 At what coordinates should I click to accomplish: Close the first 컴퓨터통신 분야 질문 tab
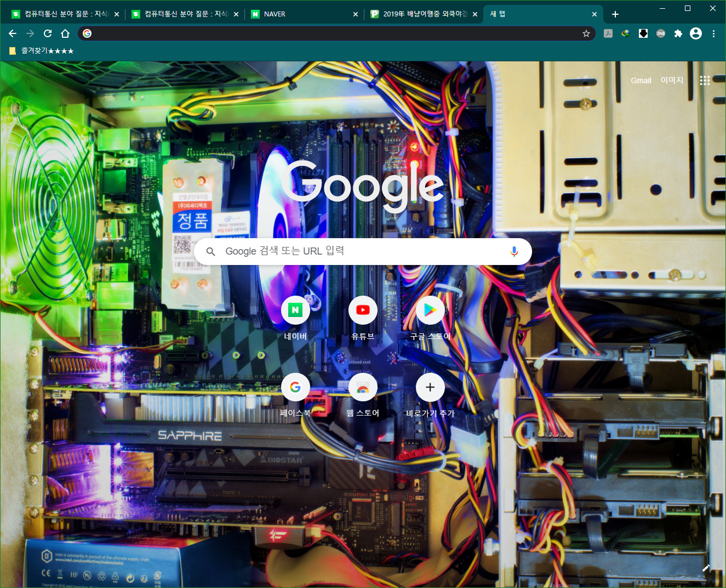pos(117,14)
